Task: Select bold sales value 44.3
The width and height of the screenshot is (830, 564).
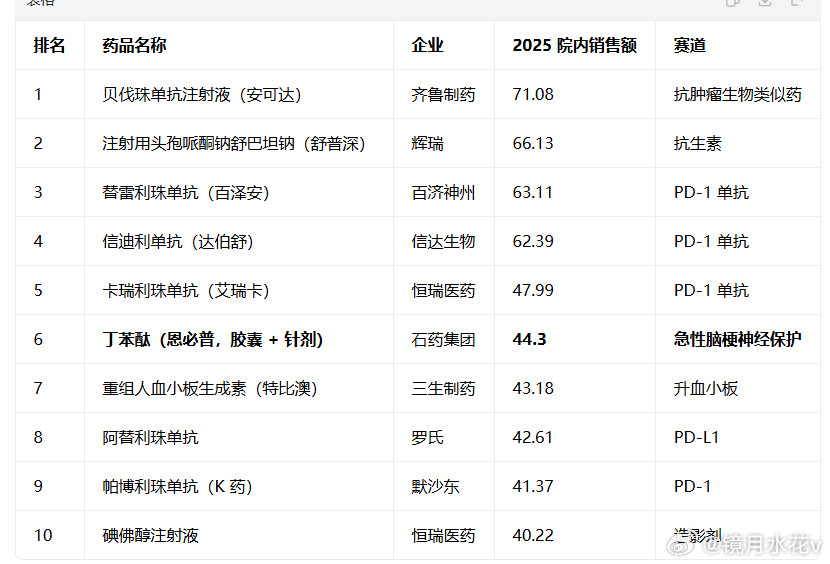Action: (x=529, y=339)
